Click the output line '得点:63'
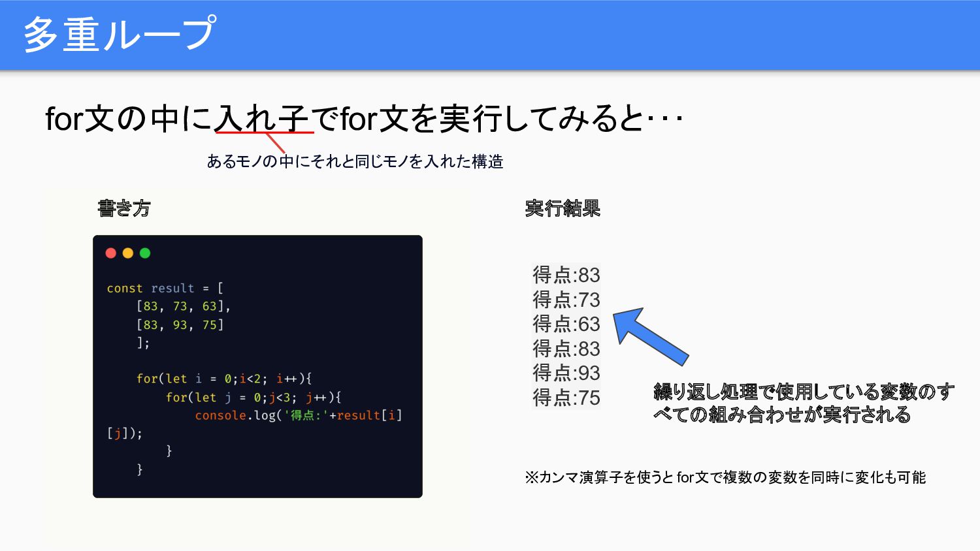 (566, 324)
